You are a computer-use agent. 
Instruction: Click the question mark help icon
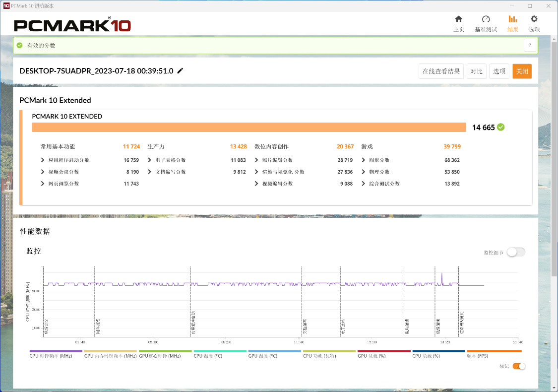[x=530, y=45]
